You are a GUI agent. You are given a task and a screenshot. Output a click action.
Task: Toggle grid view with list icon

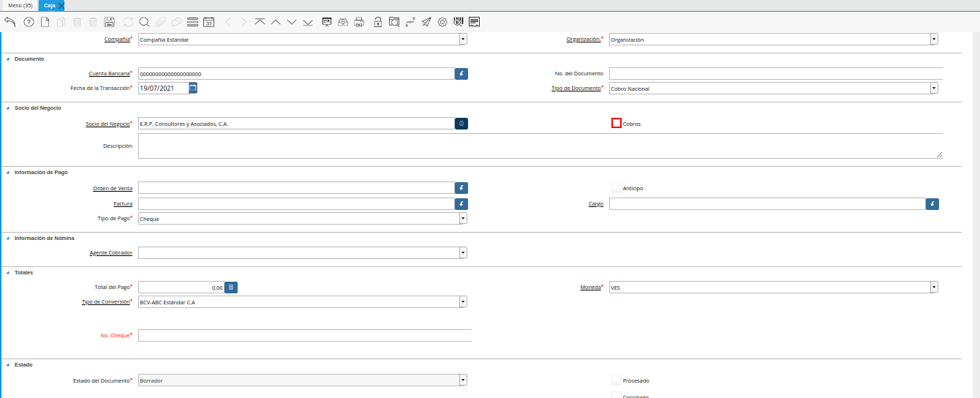pyautogui.click(x=192, y=22)
